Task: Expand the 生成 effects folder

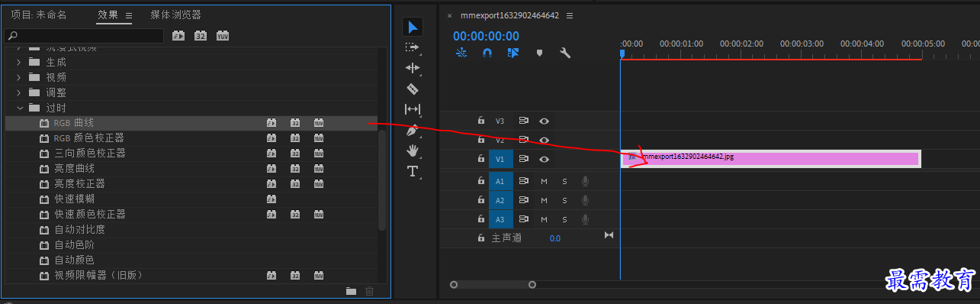Action: pos(19,62)
